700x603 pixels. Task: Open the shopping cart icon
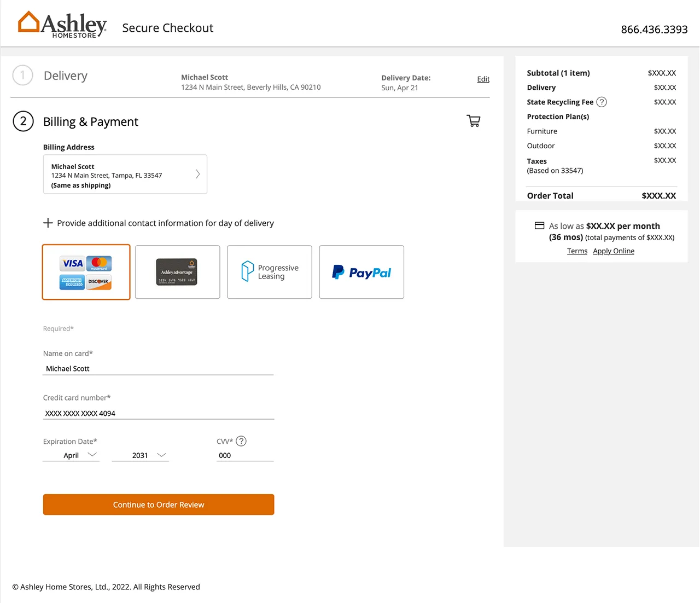point(474,121)
